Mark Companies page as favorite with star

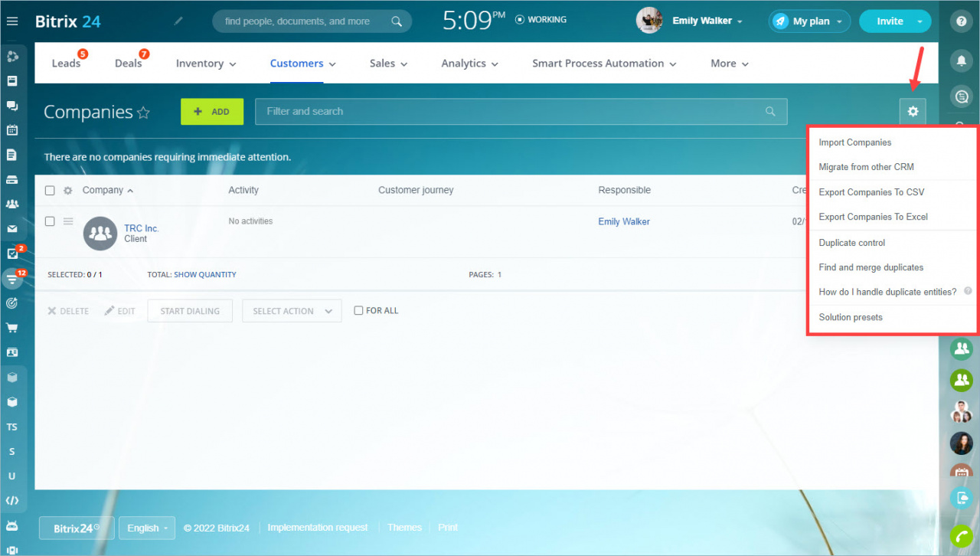(143, 113)
